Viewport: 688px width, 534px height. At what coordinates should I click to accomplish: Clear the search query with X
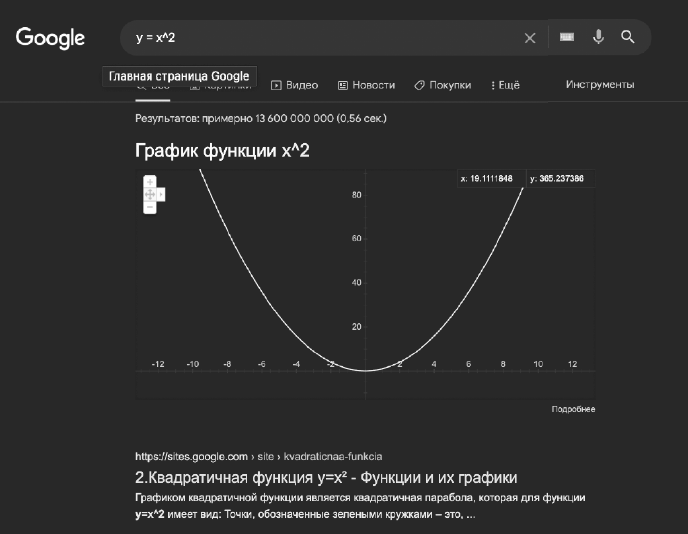pyautogui.click(x=530, y=38)
